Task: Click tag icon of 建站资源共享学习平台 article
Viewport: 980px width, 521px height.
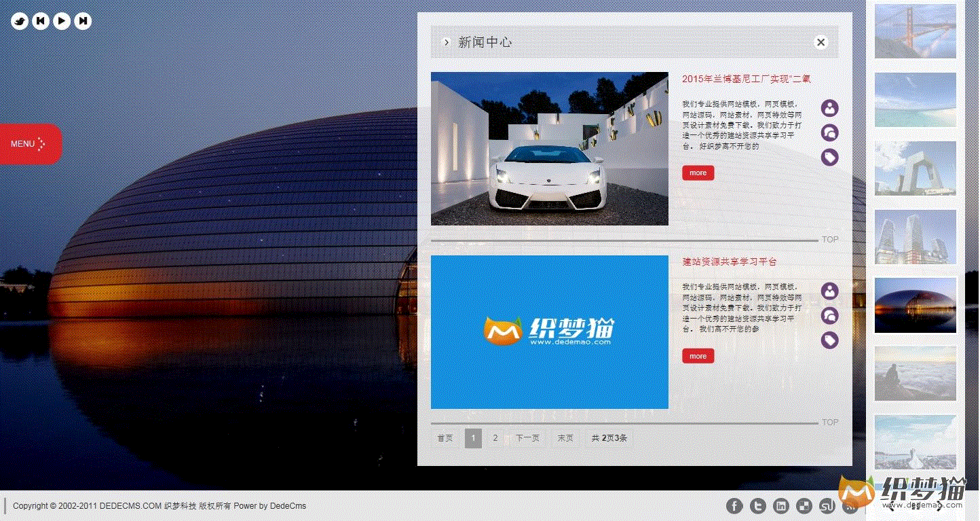Action: pos(829,340)
